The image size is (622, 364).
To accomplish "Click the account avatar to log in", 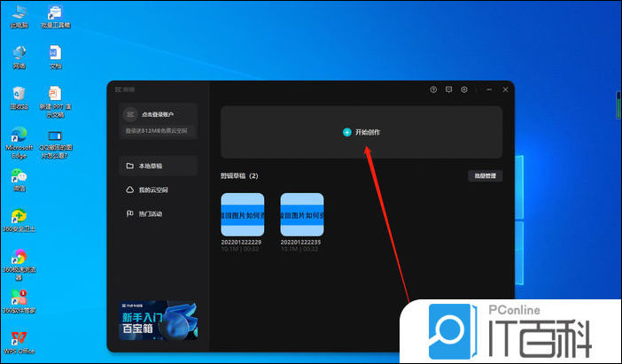I will point(129,114).
